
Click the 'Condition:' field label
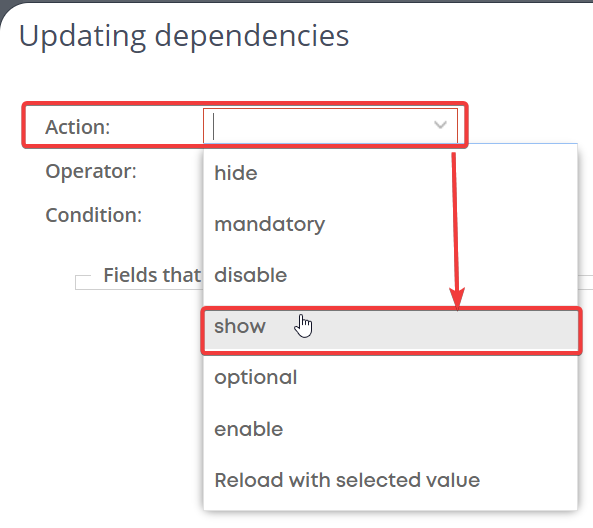point(93,215)
